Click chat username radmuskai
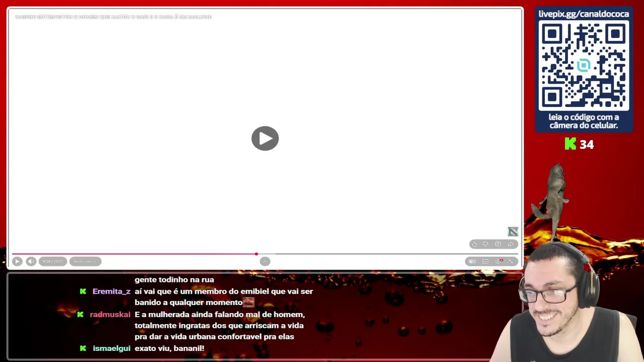The height and width of the screenshot is (362, 644). [110, 315]
